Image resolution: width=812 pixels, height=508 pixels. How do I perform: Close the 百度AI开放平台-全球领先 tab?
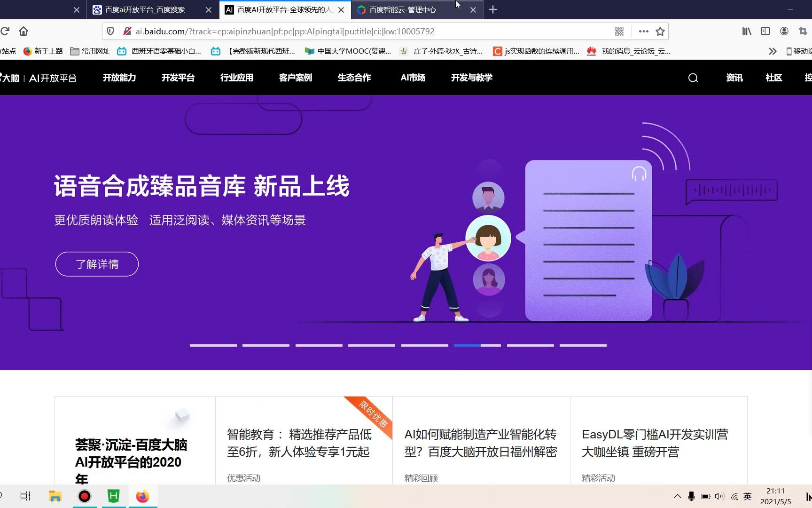[x=341, y=9]
